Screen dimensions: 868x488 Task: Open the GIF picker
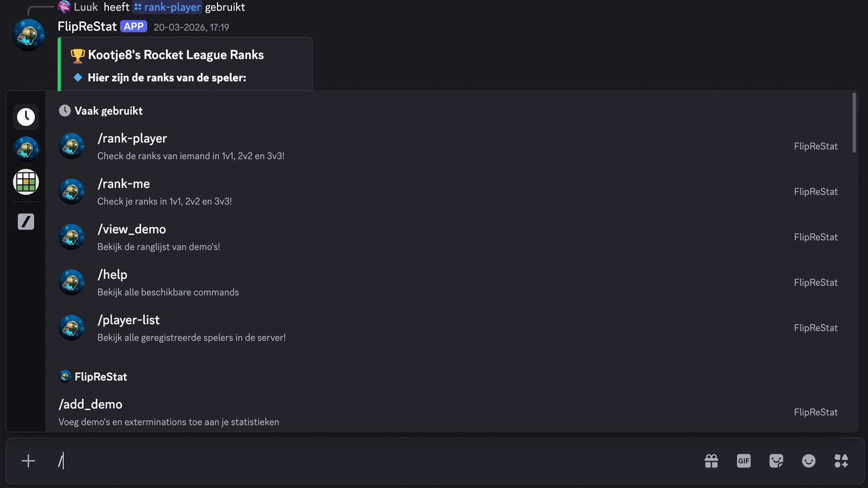744,461
